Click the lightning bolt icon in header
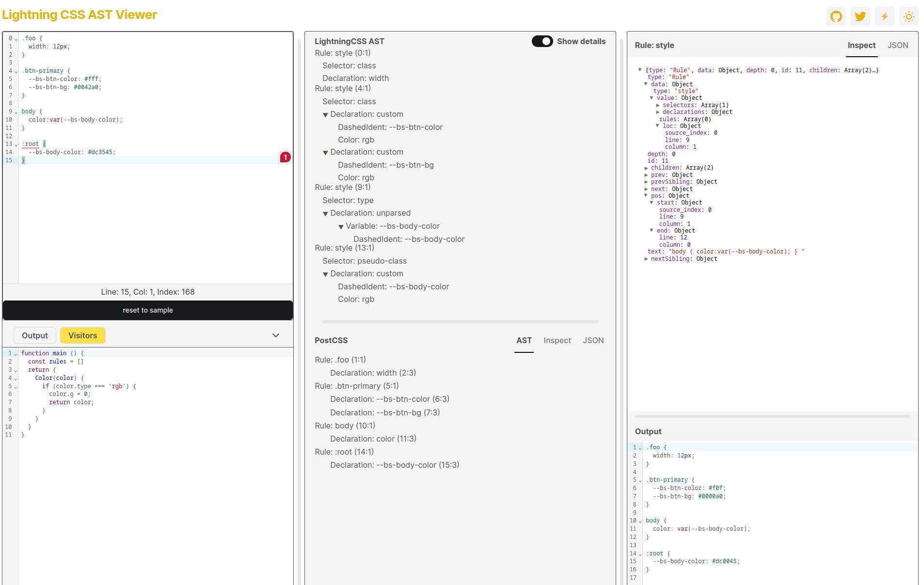Image resolution: width=924 pixels, height=585 pixels. coord(885,16)
